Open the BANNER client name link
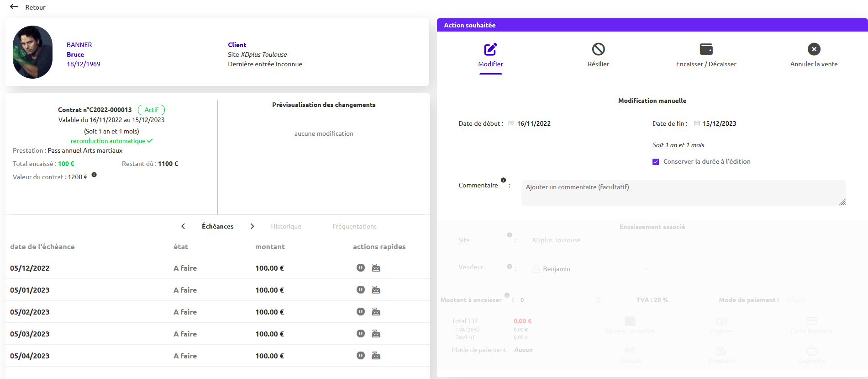 79,45
